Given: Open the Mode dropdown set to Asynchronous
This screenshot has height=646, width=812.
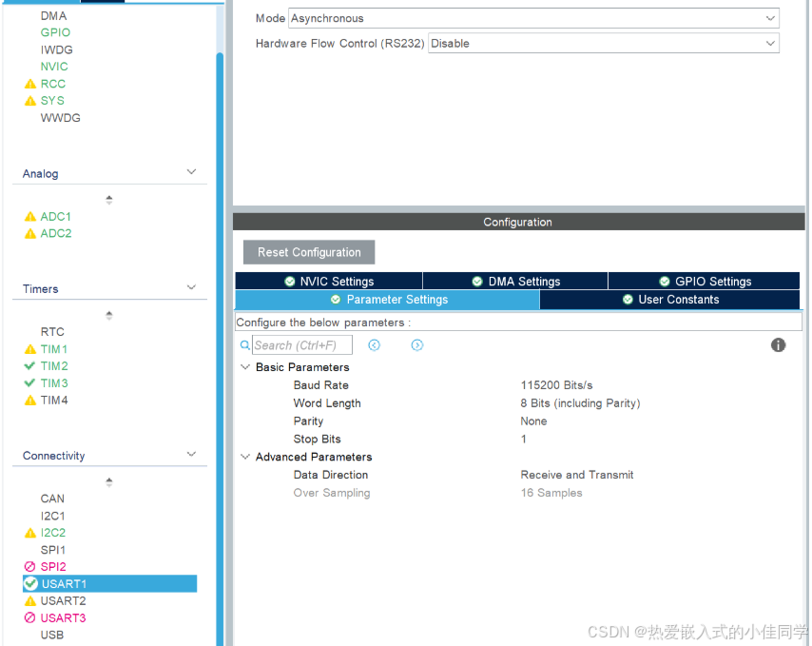Looking at the screenshot, I should (534, 18).
